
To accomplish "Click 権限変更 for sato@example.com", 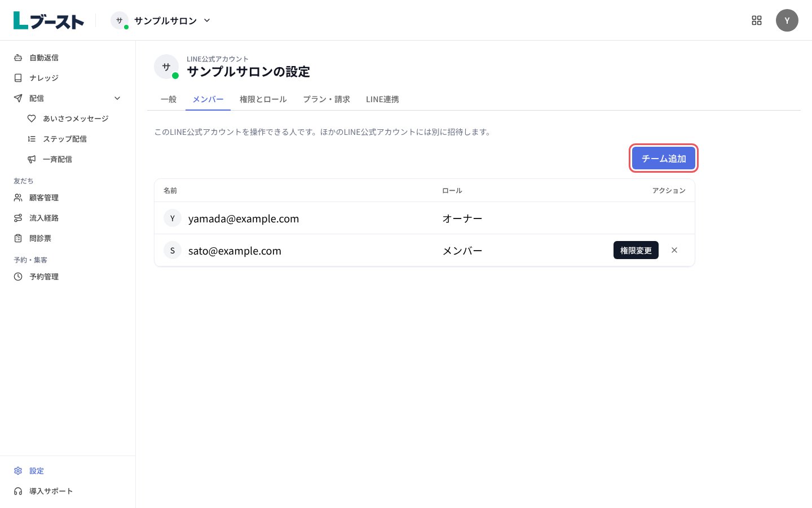I will pos(636,250).
